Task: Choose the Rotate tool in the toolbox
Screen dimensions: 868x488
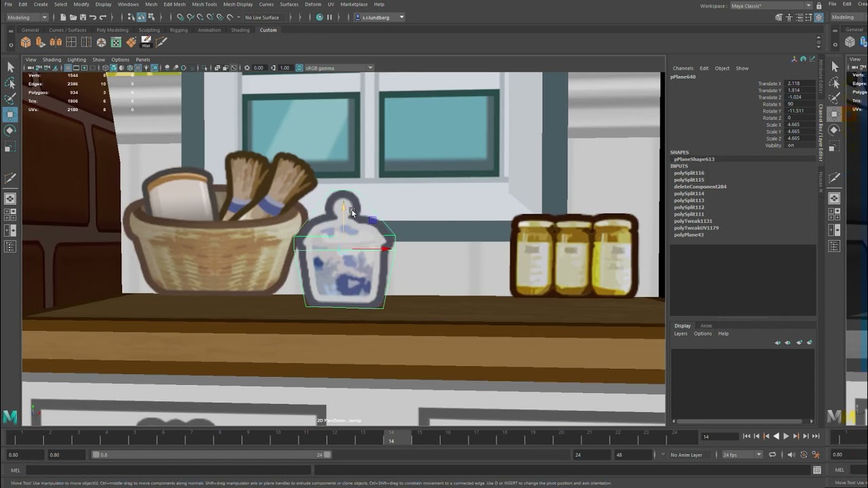Action: coord(10,130)
